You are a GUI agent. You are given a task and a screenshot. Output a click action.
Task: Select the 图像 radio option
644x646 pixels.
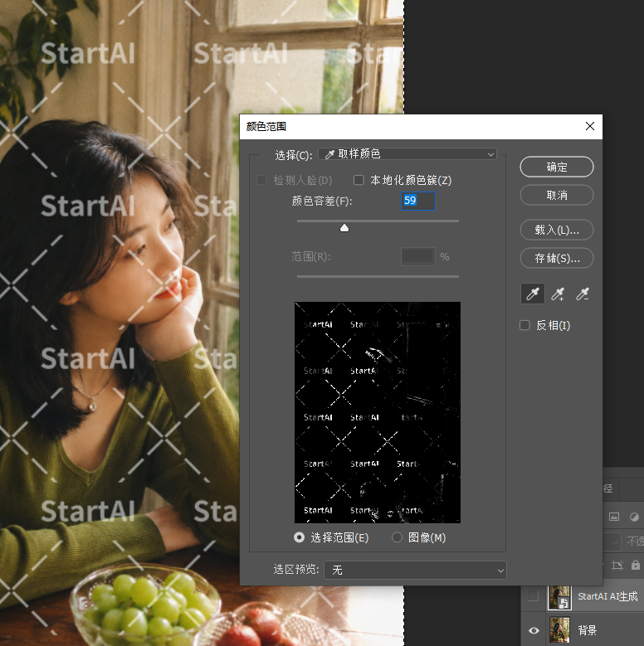[397, 537]
